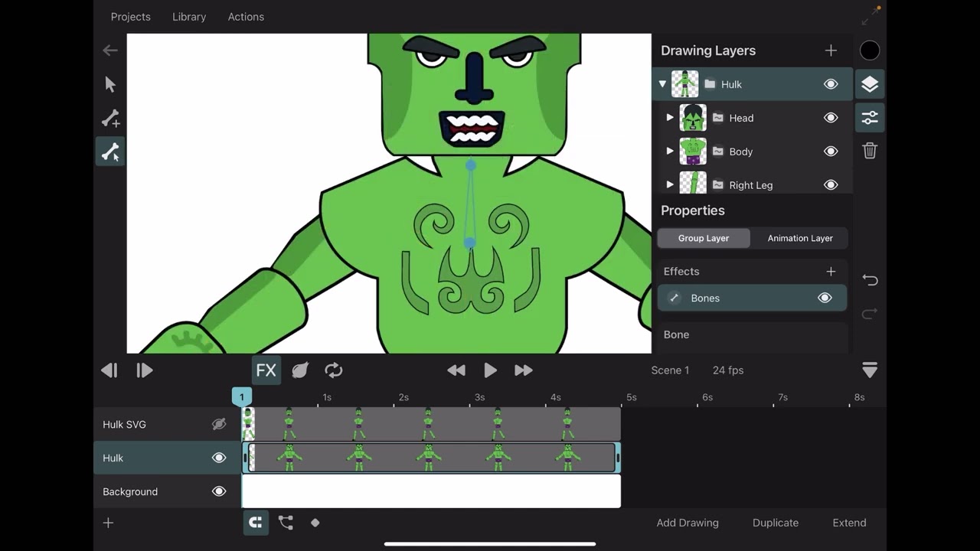
Task: Toggle onion skin icon
Action: pyautogui.click(x=300, y=370)
